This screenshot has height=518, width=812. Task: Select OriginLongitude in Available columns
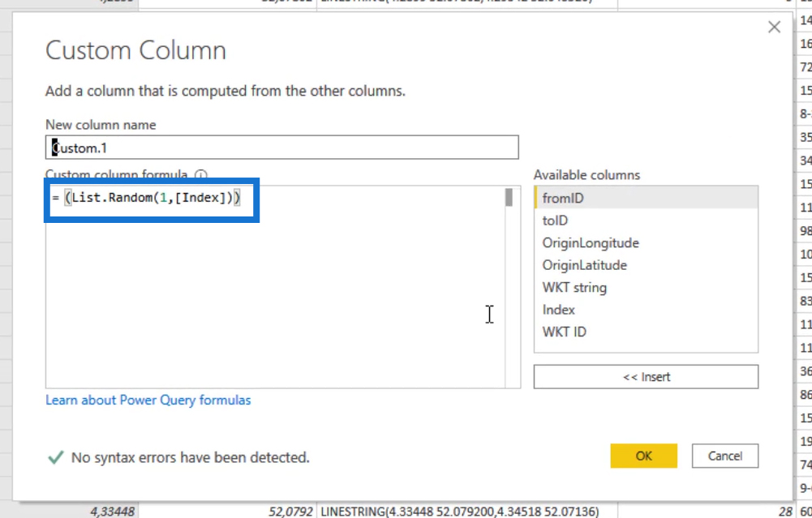(x=646, y=242)
